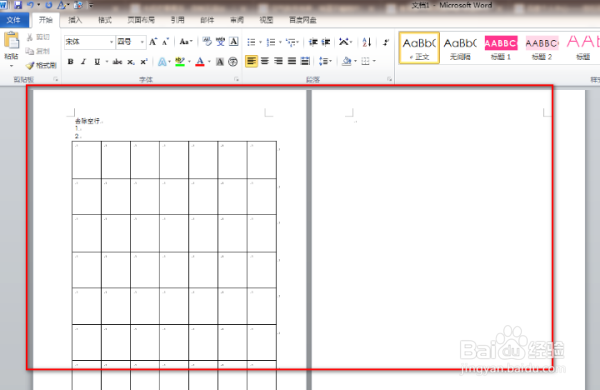The image size is (600, 390).
Task: Toggle Center alignment
Action: click(x=265, y=61)
